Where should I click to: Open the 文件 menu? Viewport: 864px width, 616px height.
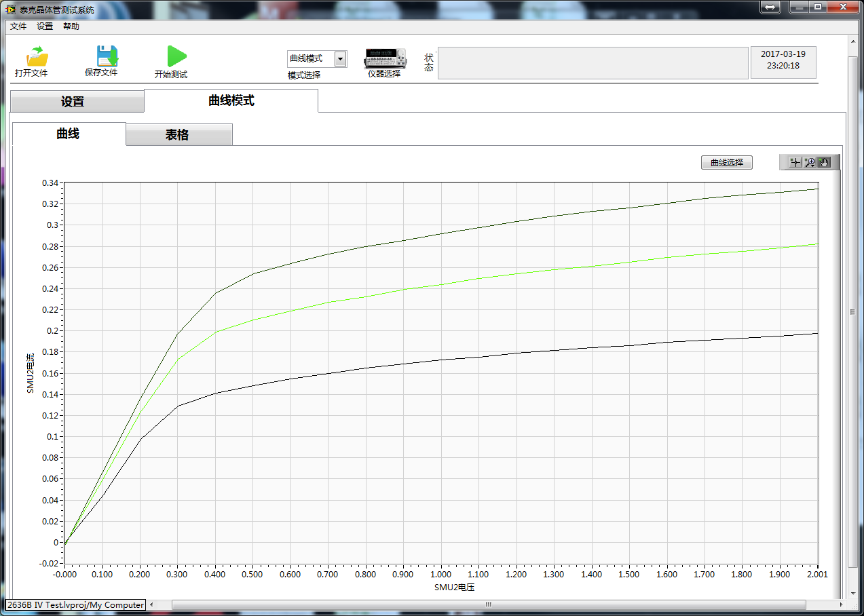(x=18, y=26)
